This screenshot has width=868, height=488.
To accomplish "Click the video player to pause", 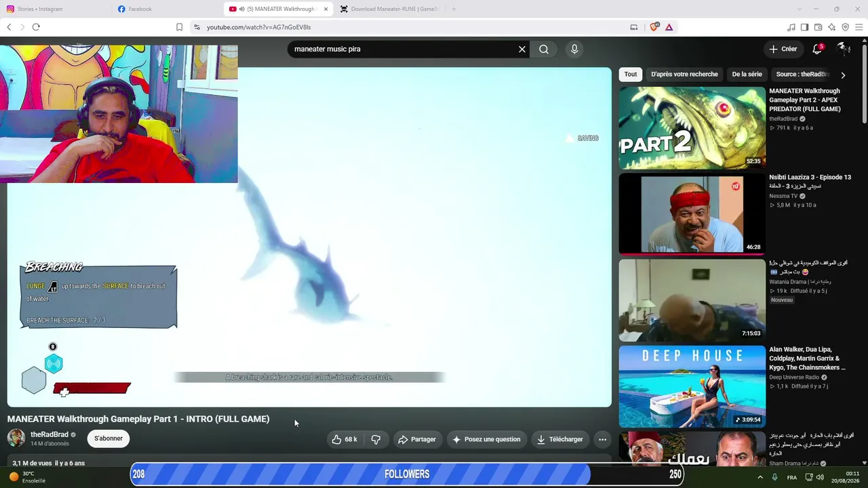I will (309, 237).
